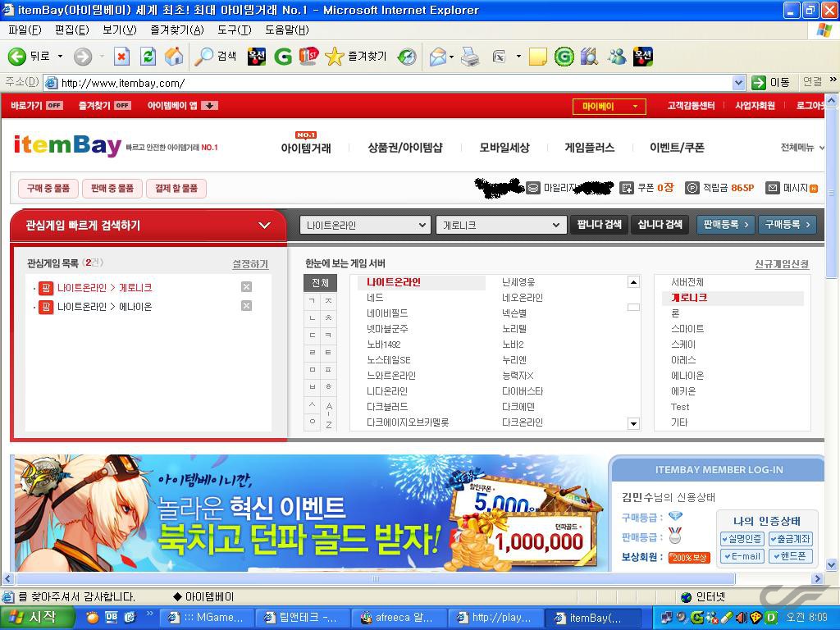
Task: Select 다크에덴 in game list
Action: (518, 407)
